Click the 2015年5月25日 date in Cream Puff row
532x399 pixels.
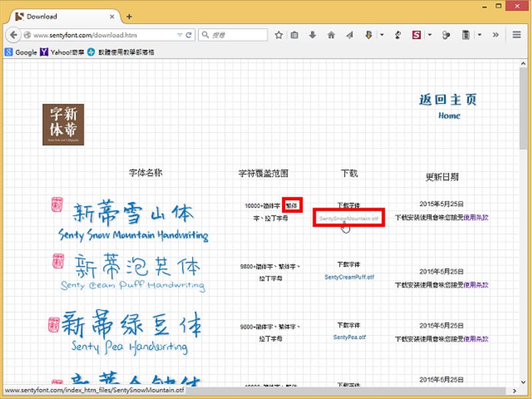[x=442, y=271]
